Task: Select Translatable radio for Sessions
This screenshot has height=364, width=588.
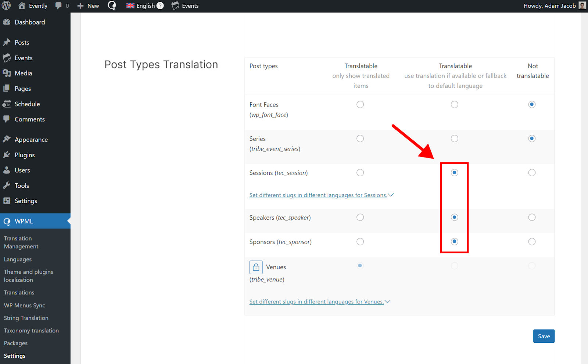Action: 454,172
